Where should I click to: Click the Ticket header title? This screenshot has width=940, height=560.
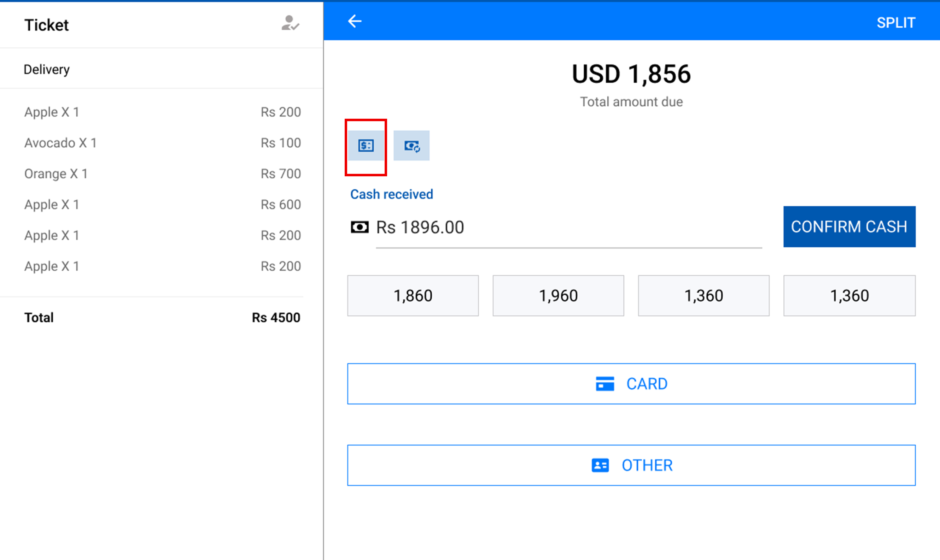pyautogui.click(x=47, y=25)
